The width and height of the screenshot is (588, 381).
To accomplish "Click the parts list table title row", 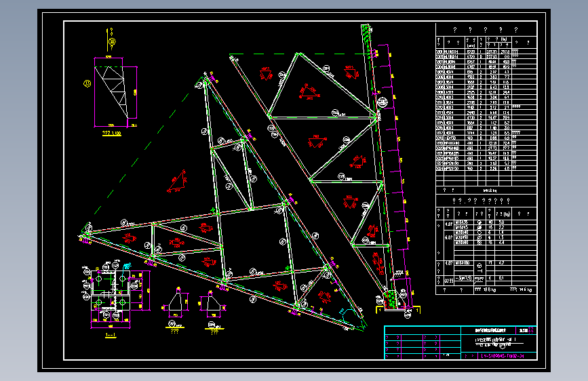I will coord(486,30).
